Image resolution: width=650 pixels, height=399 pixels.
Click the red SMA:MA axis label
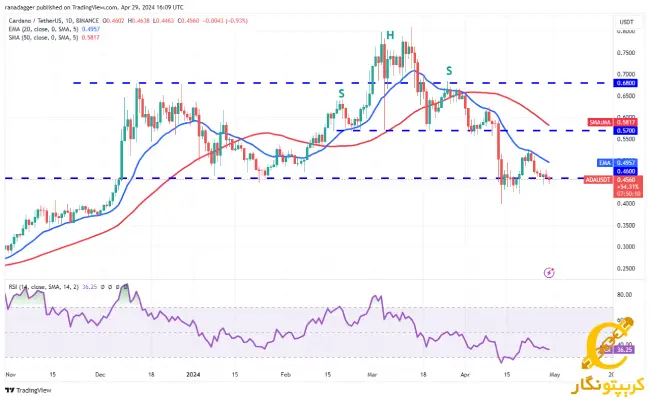[x=600, y=122]
